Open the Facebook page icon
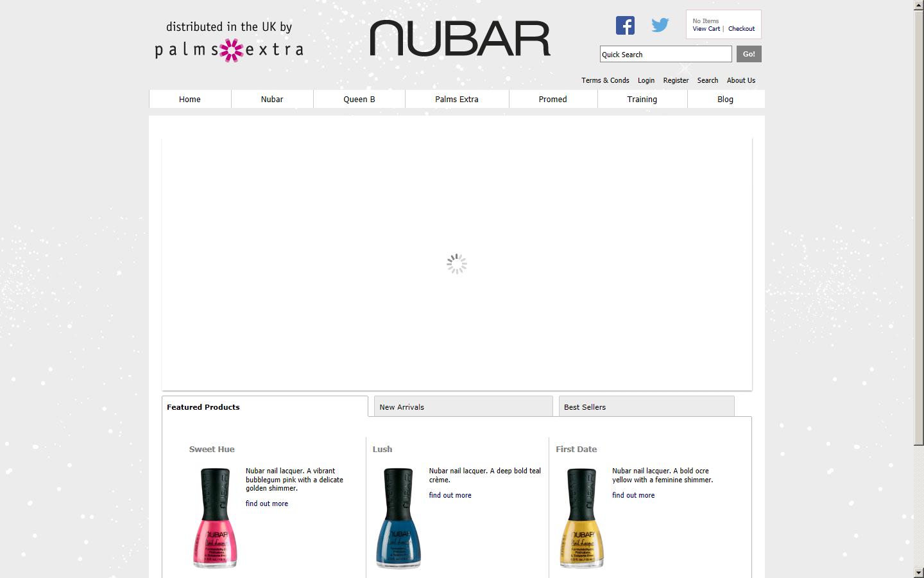The width and height of the screenshot is (924, 578). 625,26
